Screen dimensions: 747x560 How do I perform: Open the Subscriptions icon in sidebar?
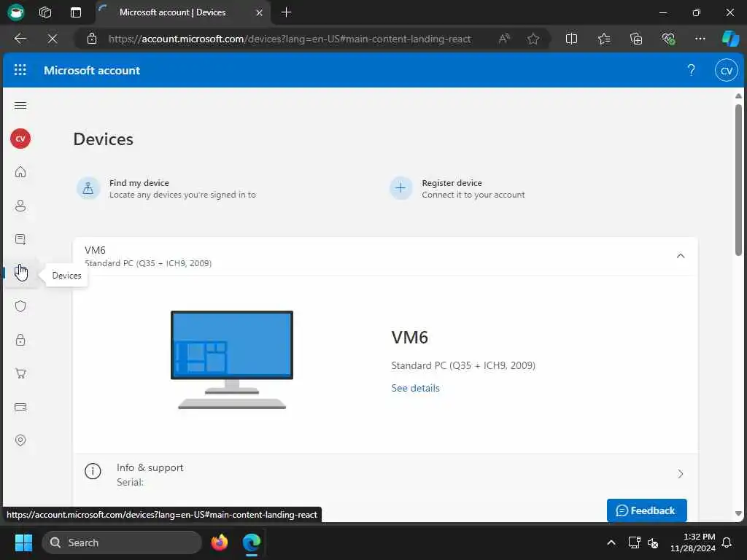coord(20,239)
